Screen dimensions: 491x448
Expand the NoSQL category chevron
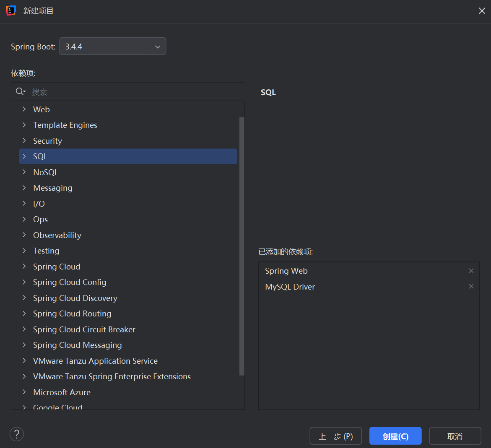click(24, 172)
